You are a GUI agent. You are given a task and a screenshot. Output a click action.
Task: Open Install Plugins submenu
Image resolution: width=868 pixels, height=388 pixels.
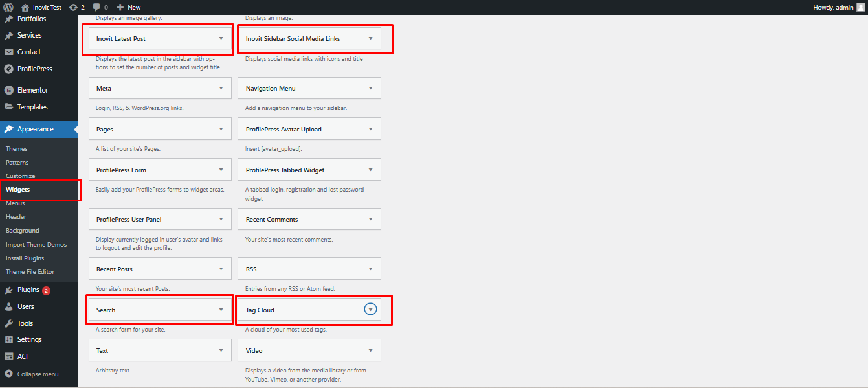(25, 258)
